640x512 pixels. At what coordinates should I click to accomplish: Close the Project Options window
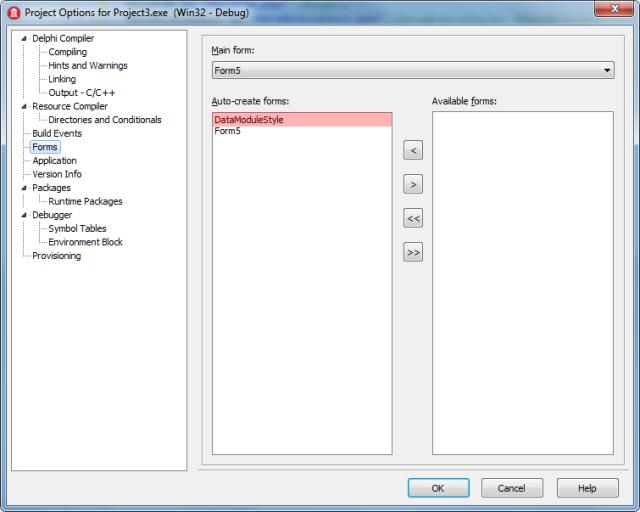614,9
